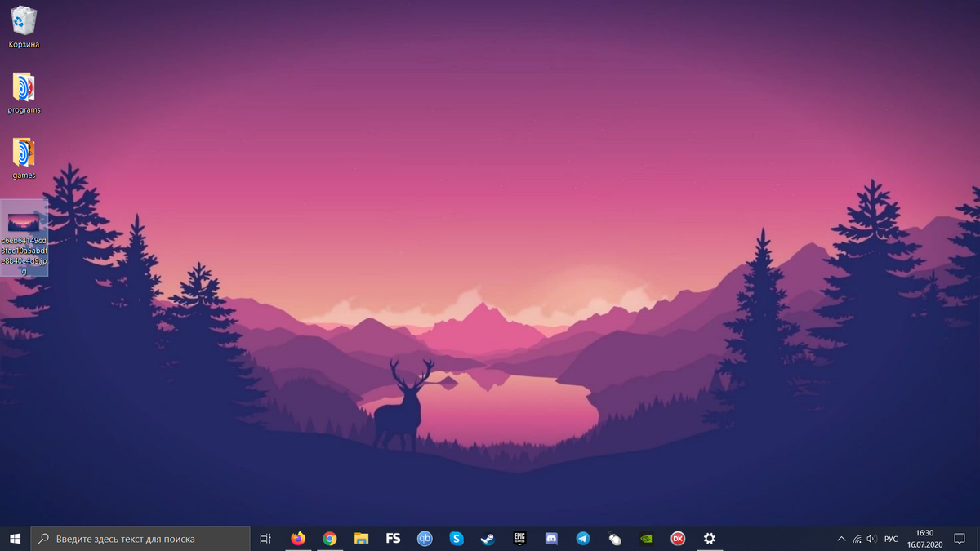Open the notification Action Center
This screenshot has height=551, width=980.
point(960,539)
